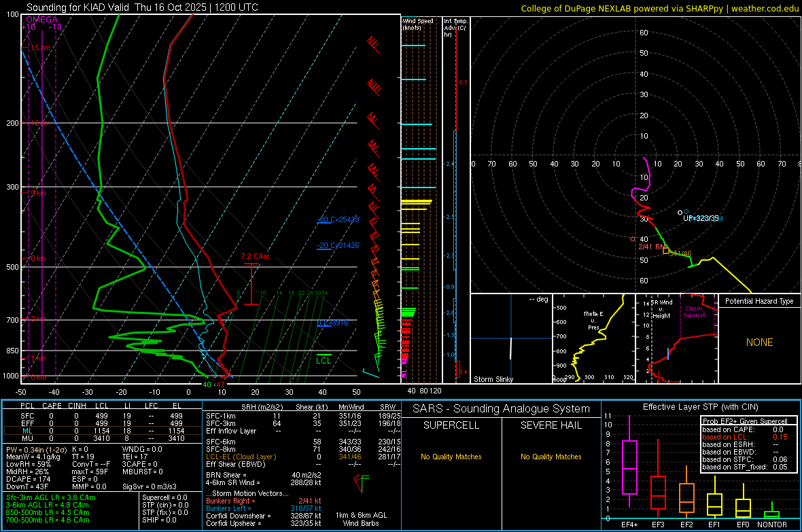The height and width of the screenshot is (532, 802).
Task: Click the Effective Layer STP (with CIN) title
Action: pyautogui.click(x=700, y=407)
